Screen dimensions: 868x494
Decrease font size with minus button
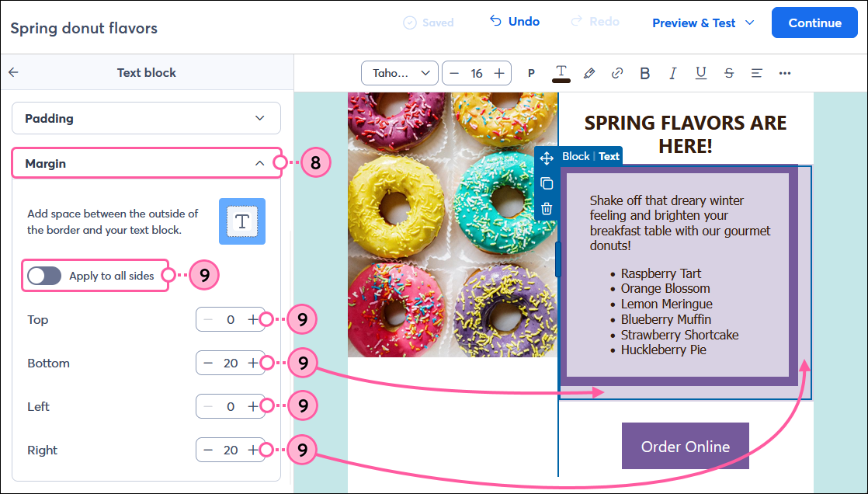[x=454, y=73]
